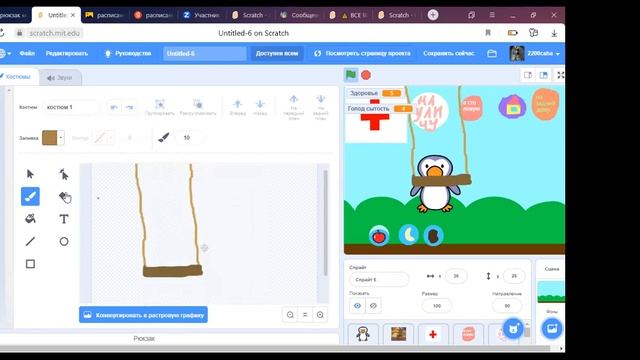The image size is (640, 360).
Task: Switch to large stage layout
Action: pyautogui.click(x=544, y=75)
